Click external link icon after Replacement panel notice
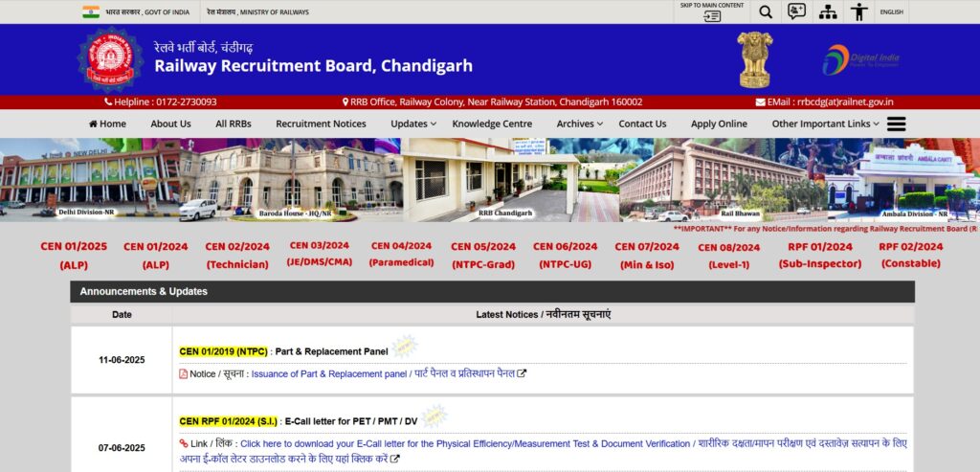980x472 pixels. click(522, 373)
